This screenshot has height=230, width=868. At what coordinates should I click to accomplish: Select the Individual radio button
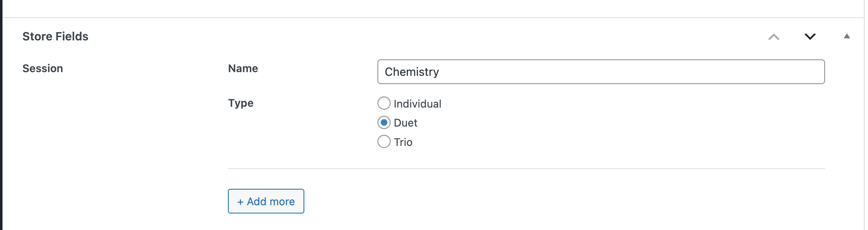[384, 103]
